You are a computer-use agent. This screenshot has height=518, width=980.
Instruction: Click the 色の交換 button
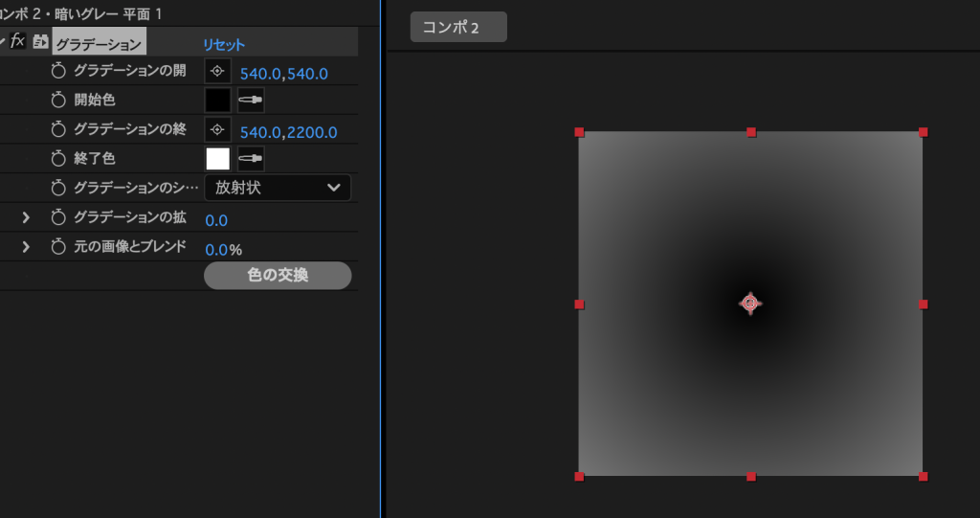(278, 276)
